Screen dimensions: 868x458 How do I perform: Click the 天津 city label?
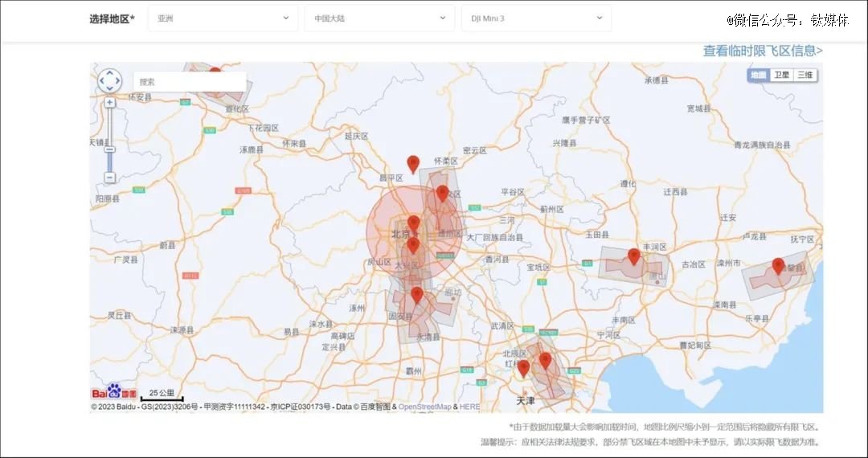point(526,400)
